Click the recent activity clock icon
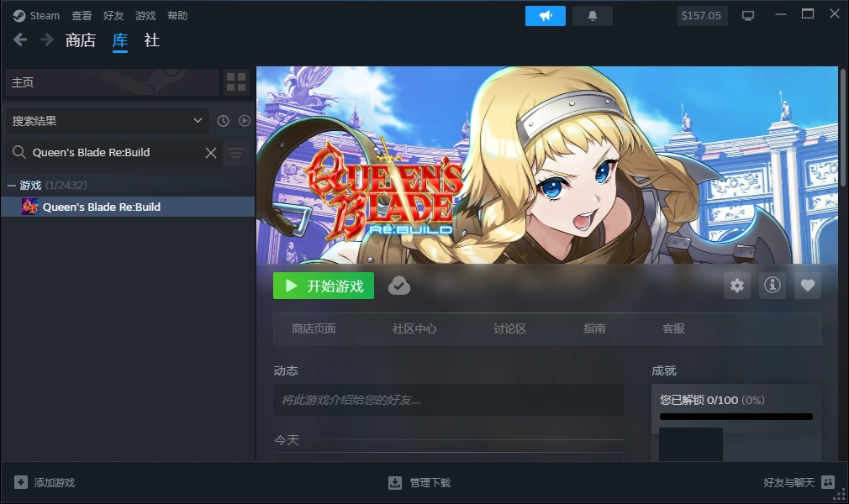This screenshot has height=504, width=849. (223, 121)
